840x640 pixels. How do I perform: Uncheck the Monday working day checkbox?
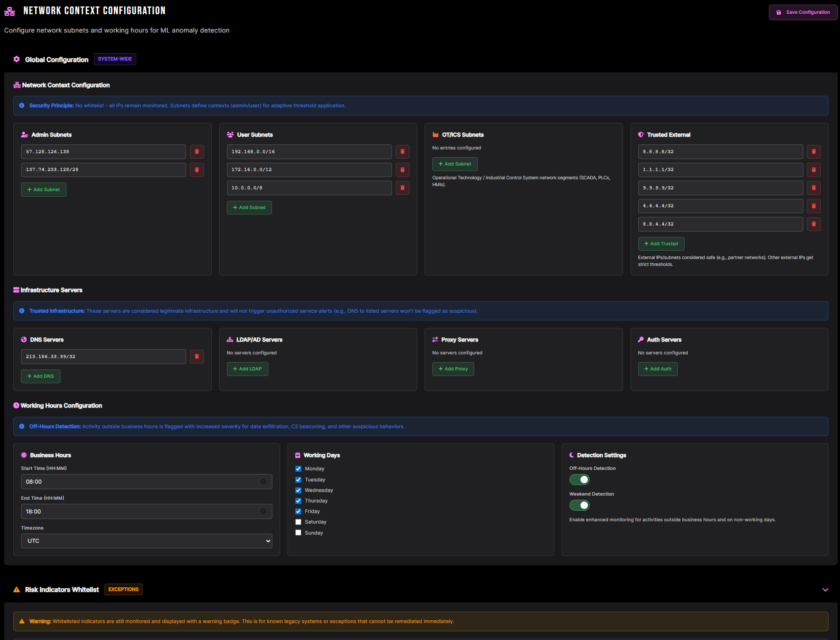298,469
